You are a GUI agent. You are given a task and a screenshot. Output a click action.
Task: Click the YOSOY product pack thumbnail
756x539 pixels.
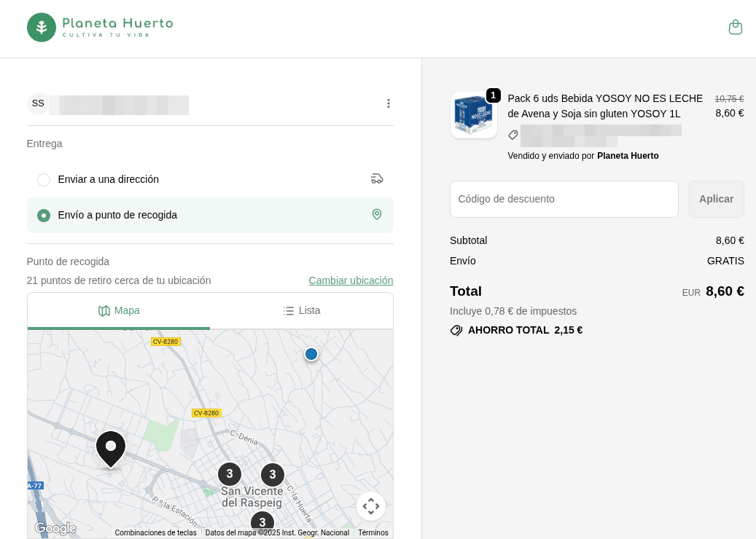click(x=473, y=115)
